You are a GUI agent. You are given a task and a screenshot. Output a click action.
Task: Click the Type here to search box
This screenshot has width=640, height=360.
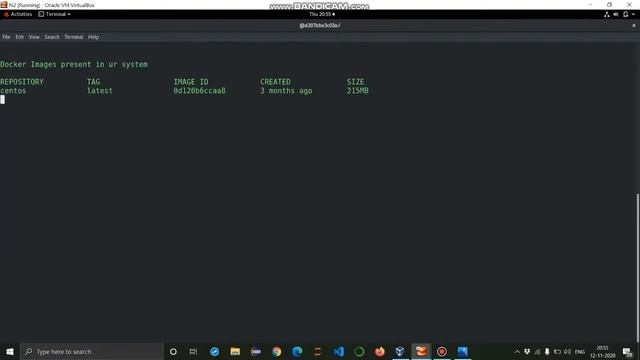92,351
